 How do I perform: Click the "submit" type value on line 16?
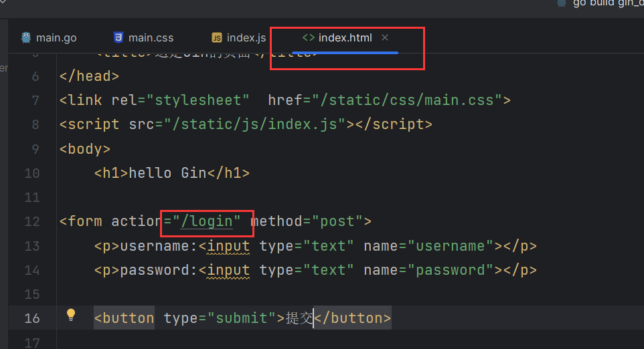pyautogui.click(x=242, y=318)
